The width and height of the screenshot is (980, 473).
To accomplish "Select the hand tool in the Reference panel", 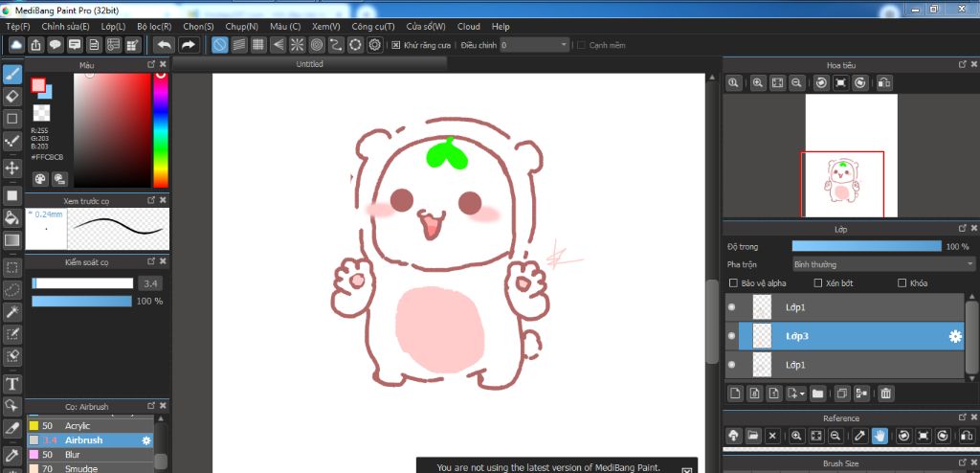I will [x=880, y=436].
